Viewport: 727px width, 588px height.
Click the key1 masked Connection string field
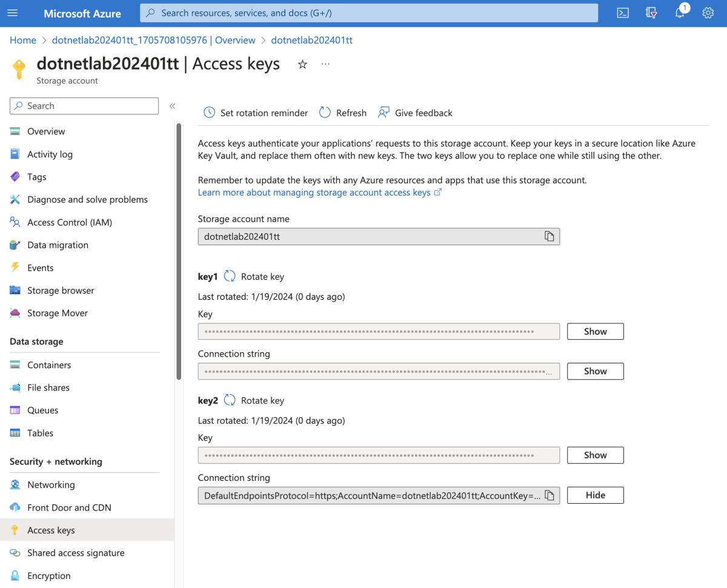click(x=379, y=371)
